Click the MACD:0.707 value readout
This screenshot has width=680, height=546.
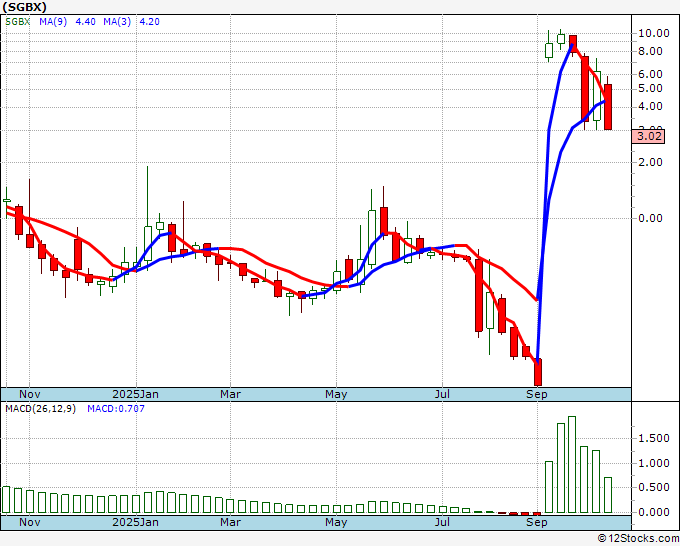(116, 409)
